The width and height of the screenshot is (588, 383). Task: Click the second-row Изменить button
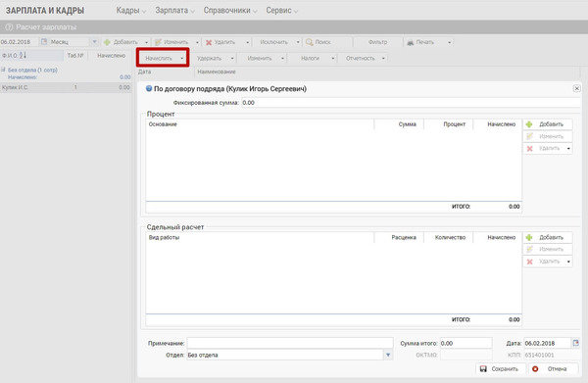260,58
